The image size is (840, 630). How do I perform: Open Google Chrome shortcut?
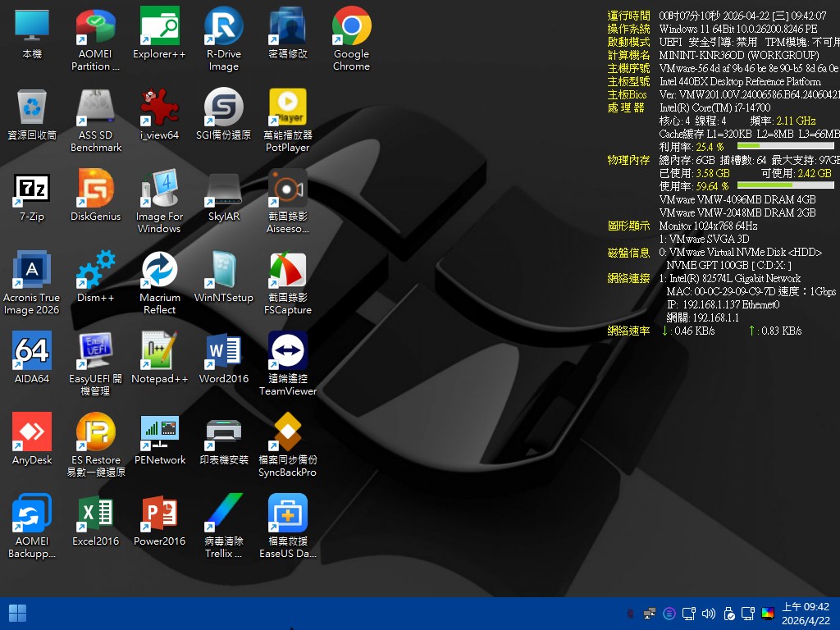[x=352, y=28]
